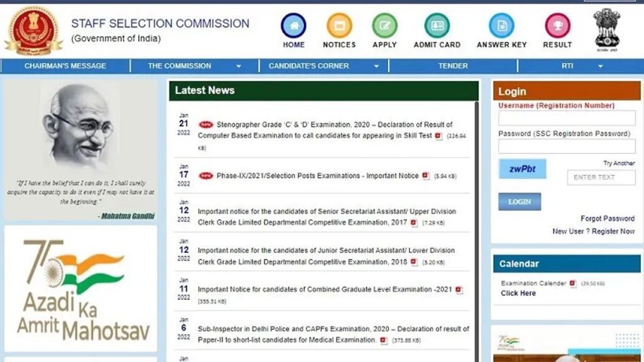Click the zwPbt captcha image

click(523, 168)
